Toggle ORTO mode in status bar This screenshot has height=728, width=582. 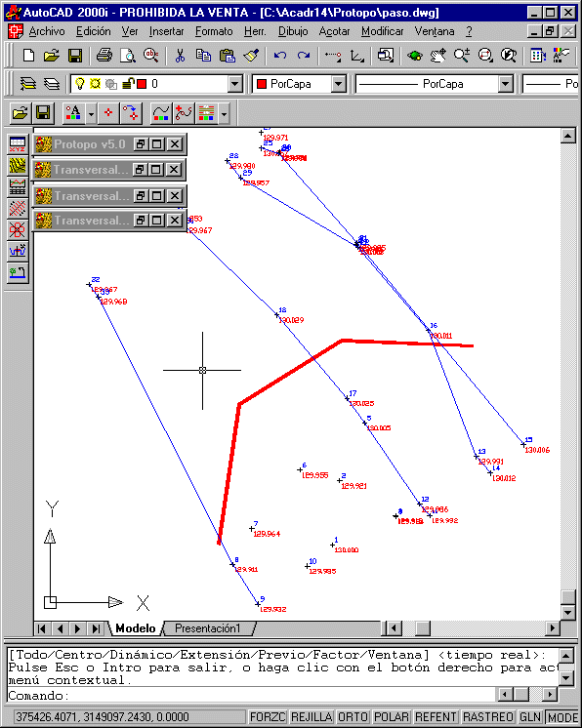353,717
